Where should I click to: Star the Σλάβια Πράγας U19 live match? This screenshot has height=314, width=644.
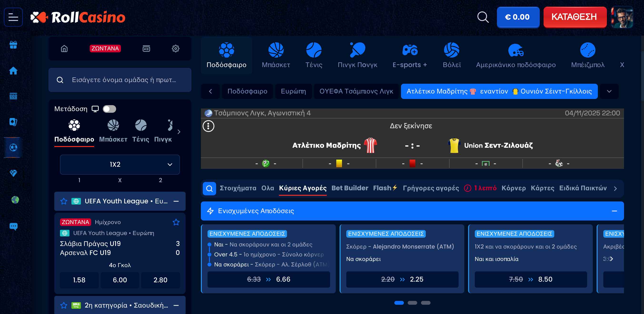point(176,222)
